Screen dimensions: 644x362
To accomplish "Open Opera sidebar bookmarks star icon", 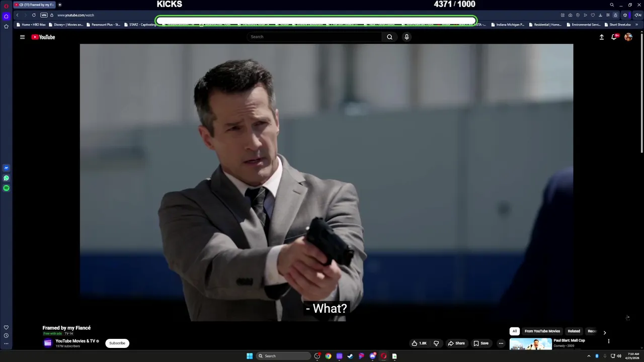I will (6, 26).
